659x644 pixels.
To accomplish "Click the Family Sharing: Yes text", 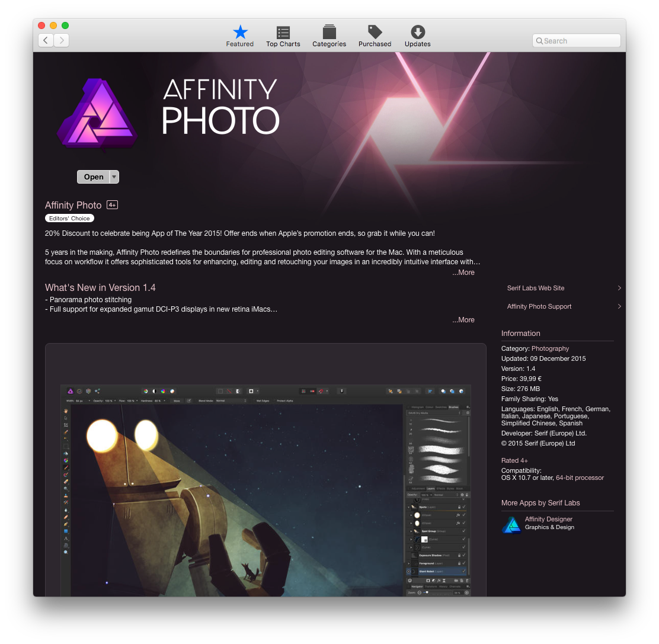I will coord(530,399).
